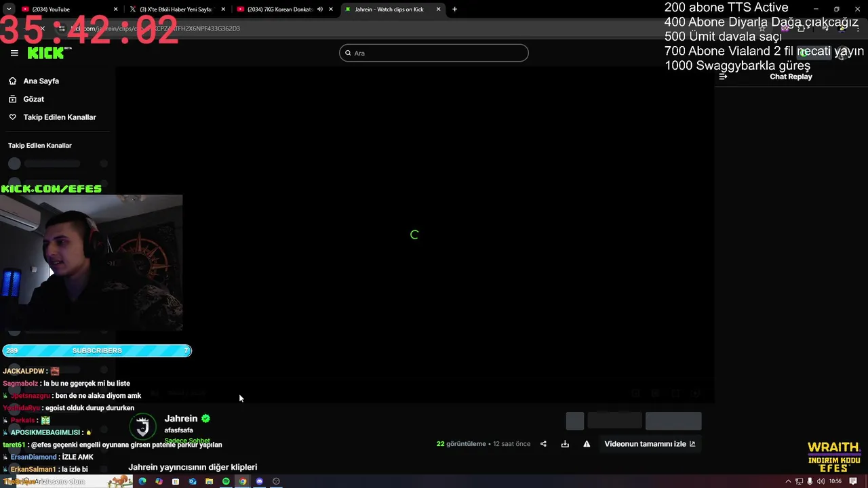The width and height of the screenshot is (868, 488).
Task: Click the report warning triangle icon
Action: 587,444
